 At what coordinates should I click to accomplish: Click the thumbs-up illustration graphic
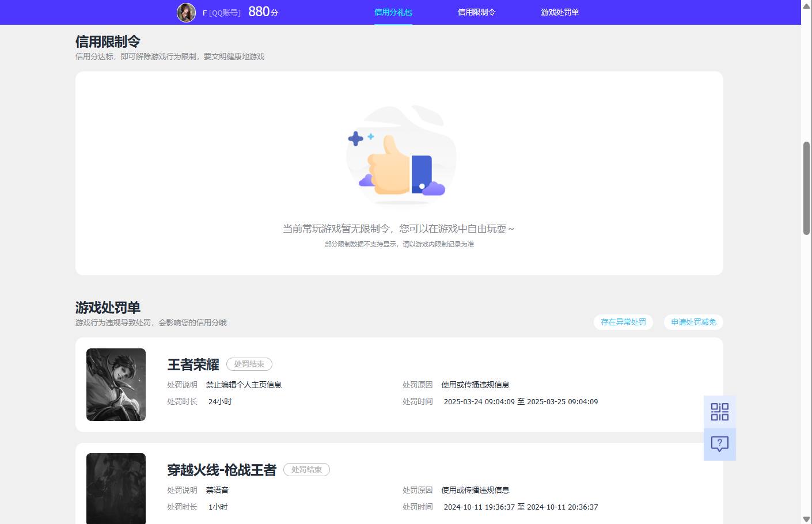[x=400, y=155]
